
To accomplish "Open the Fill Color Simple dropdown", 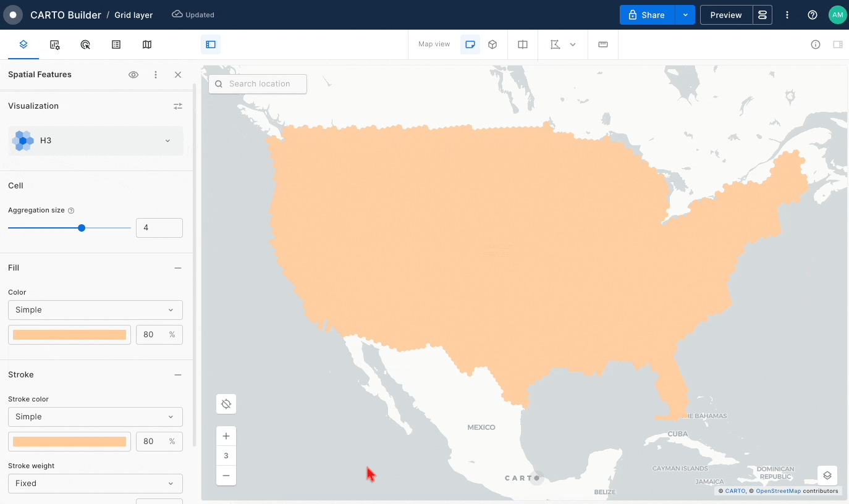I will click(x=95, y=310).
